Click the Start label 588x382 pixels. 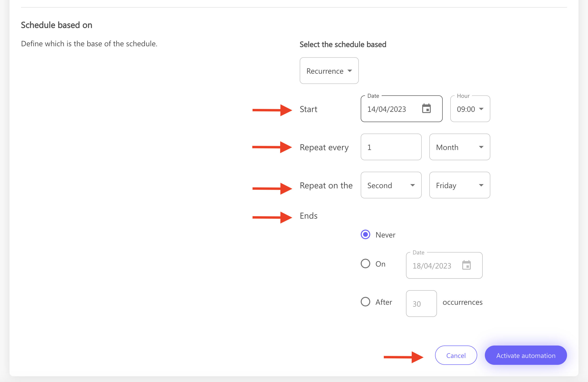308,109
